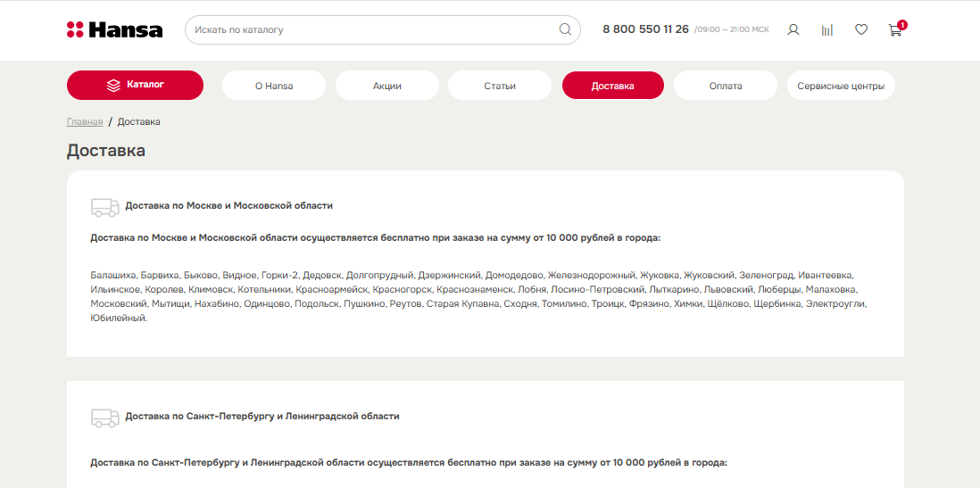Click the city name Одинцово
Image resolution: width=980 pixels, height=488 pixels.
click(x=267, y=303)
